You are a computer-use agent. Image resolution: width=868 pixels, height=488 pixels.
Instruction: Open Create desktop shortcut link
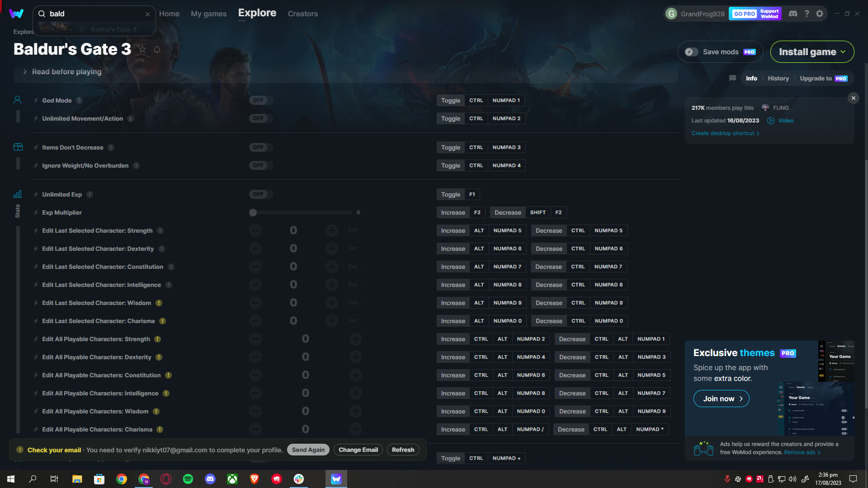[x=725, y=133]
